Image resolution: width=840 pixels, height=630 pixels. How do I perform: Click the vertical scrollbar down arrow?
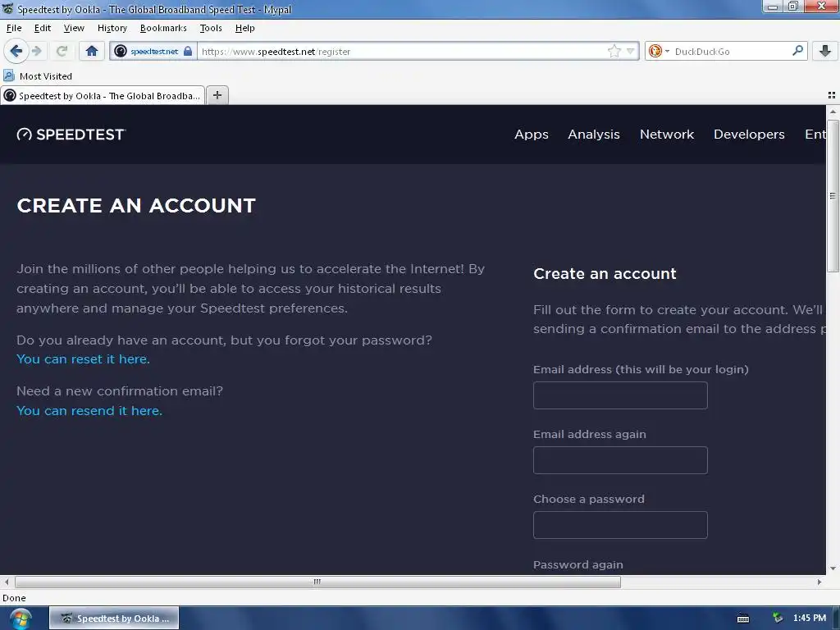(833, 568)
